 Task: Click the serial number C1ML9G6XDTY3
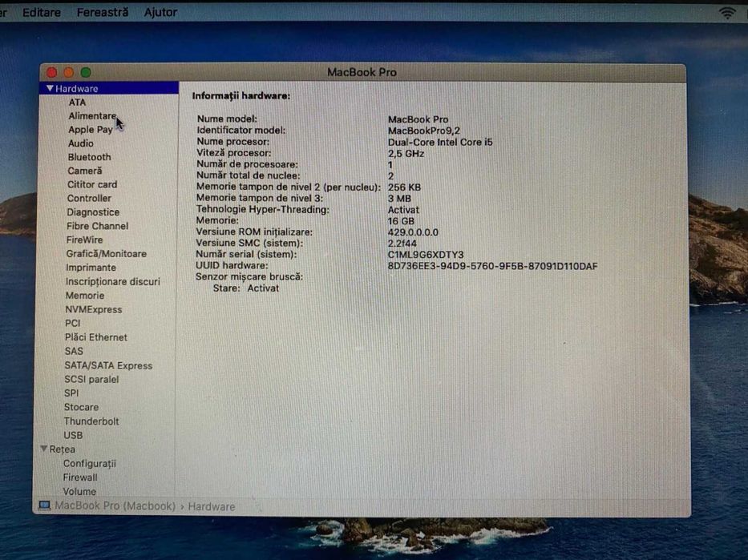pos(425,255)
